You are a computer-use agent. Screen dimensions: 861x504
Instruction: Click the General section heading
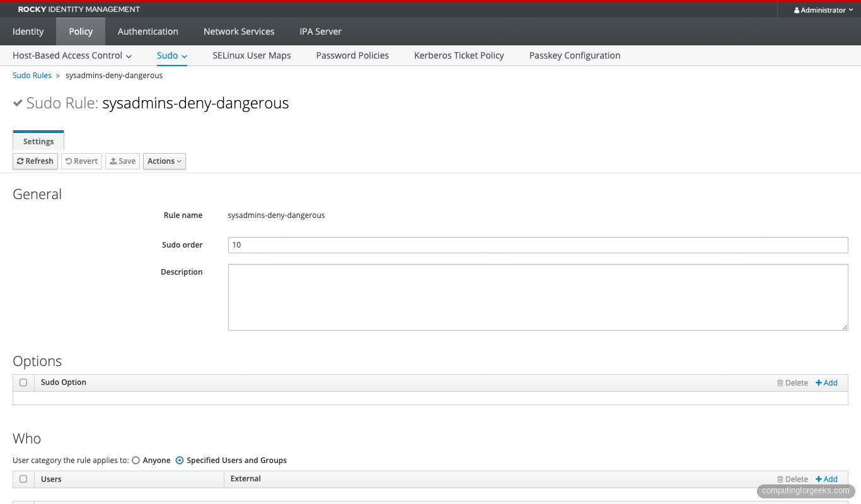(x=37, y=194)
